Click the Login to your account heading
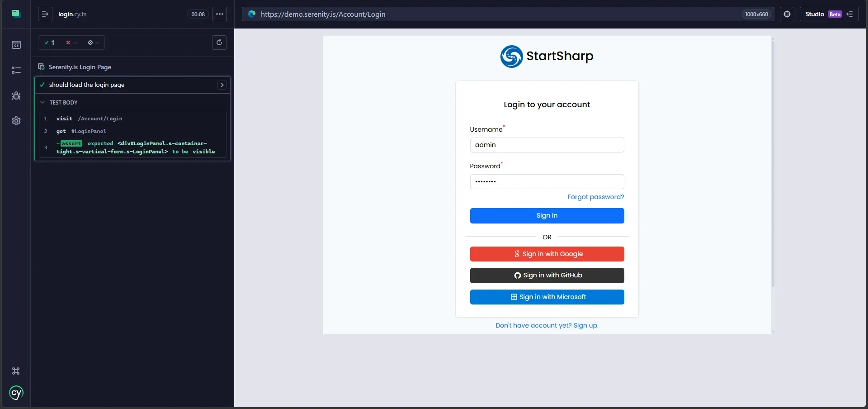 tap(547, 105)
